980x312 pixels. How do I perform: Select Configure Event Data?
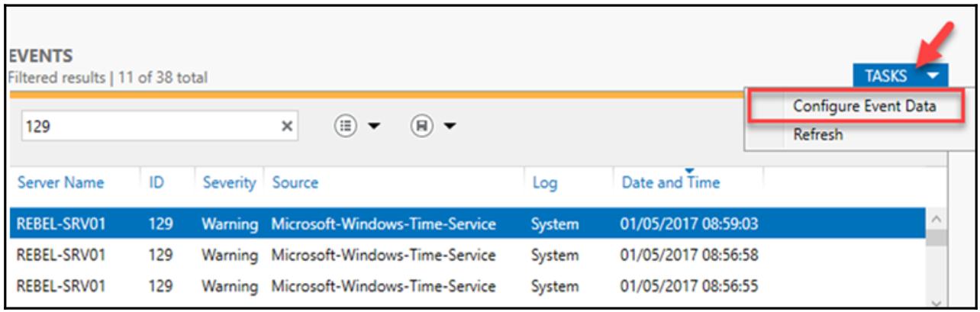point(864,106)
